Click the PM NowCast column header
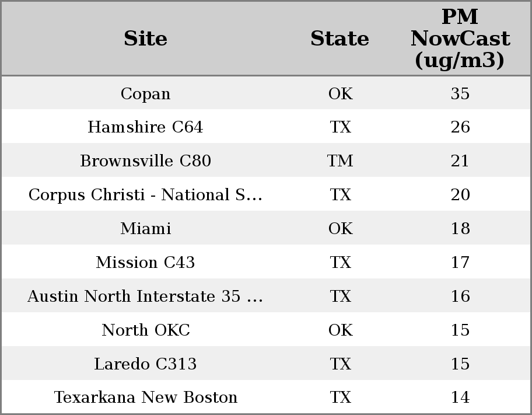The image size is (532, 415). coord(460,39)
